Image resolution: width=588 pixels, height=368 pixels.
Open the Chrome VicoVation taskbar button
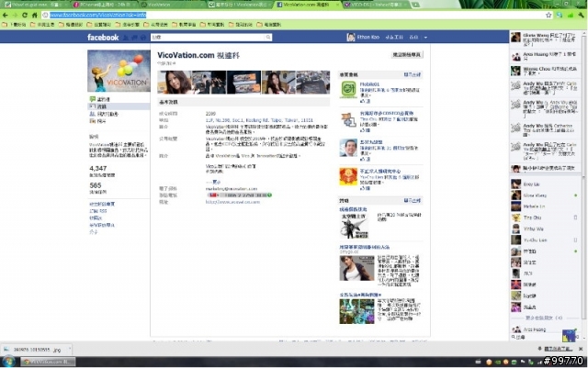pos(48,362)
